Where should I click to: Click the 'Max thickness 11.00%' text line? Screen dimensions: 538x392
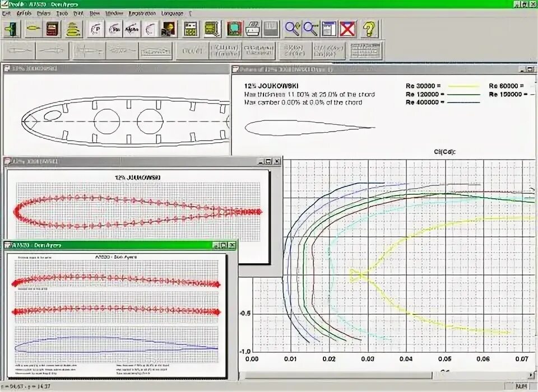(x=309, y=94)
